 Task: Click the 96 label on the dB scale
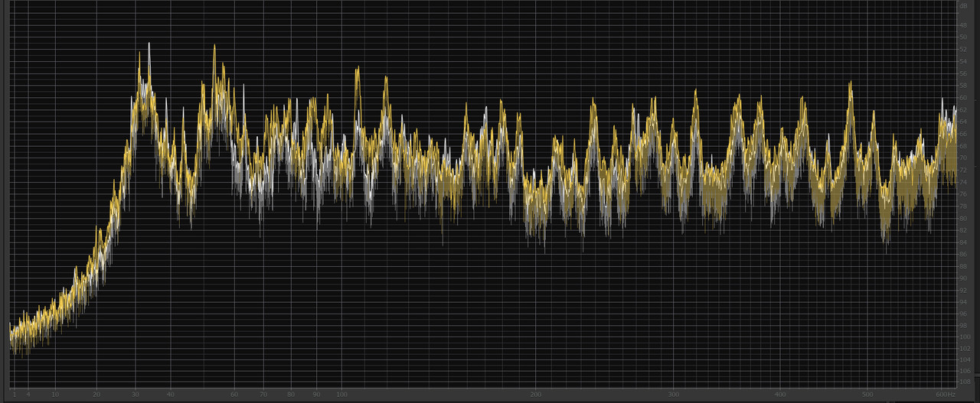pyautogui.click(x=962, y=314)
